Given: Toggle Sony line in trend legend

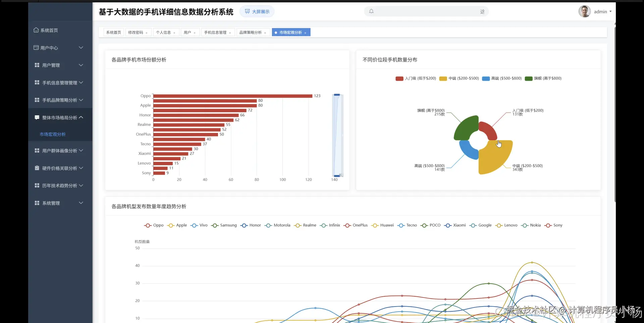Looking at the screenshot, I should tap(553, 225).
